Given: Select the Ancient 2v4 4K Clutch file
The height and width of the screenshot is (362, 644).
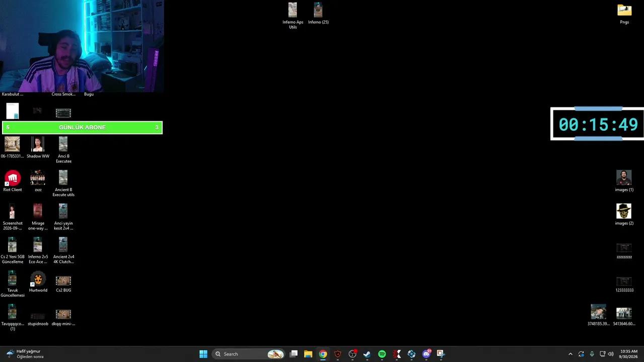Looking at the screenshot, I should coord(63,250).
